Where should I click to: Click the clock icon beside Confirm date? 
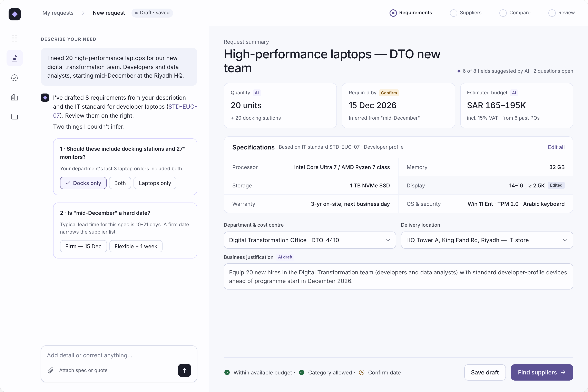362,372
